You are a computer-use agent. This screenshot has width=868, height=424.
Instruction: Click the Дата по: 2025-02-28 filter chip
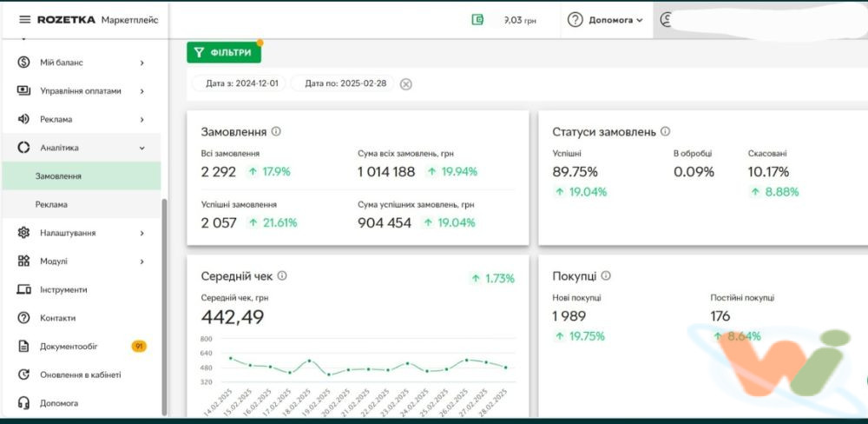tap(343, 84)
